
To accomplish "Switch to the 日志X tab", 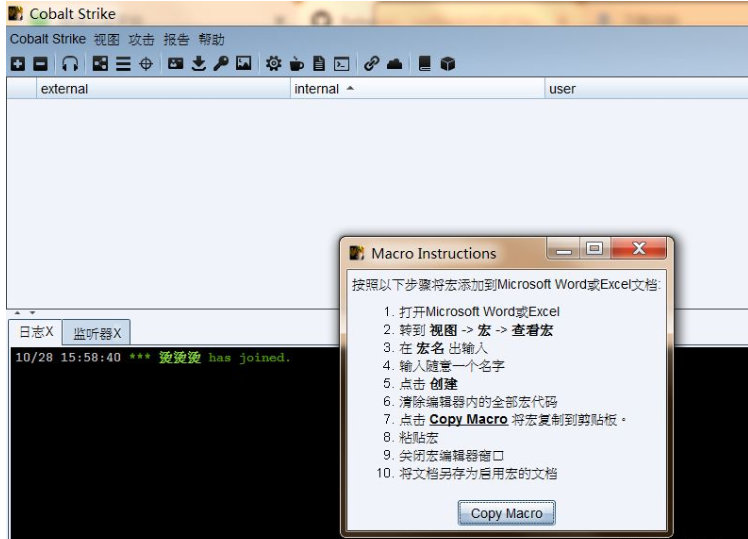I will pyautogui.click(x=36, y=332).
